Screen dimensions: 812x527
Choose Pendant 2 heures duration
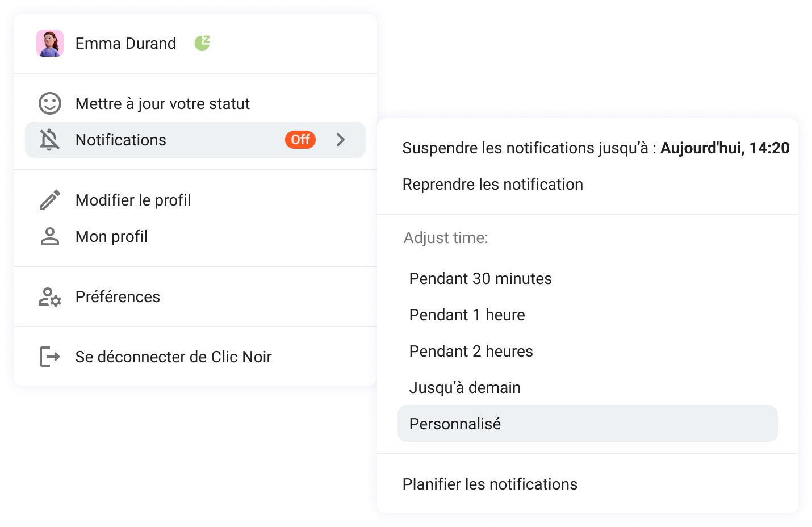[x=471, y=351]
